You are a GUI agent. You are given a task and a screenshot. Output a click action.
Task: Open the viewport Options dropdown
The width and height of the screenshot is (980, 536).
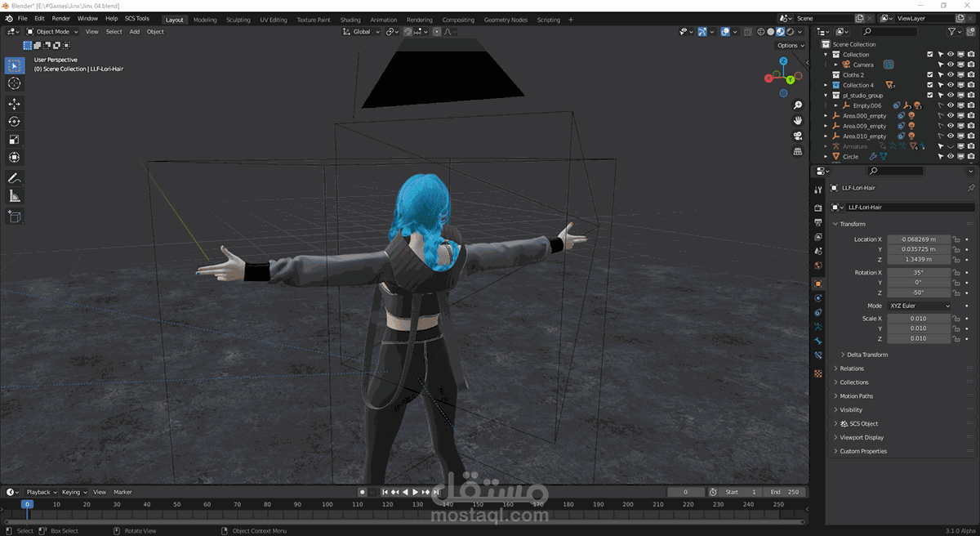(791, 46)
